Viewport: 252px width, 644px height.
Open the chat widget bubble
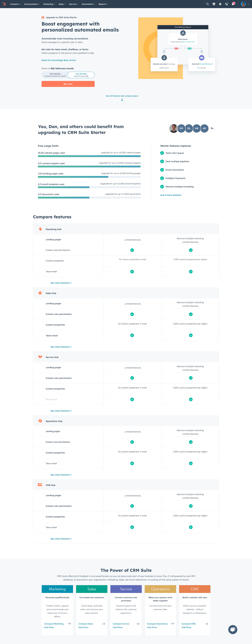point(233,629)
